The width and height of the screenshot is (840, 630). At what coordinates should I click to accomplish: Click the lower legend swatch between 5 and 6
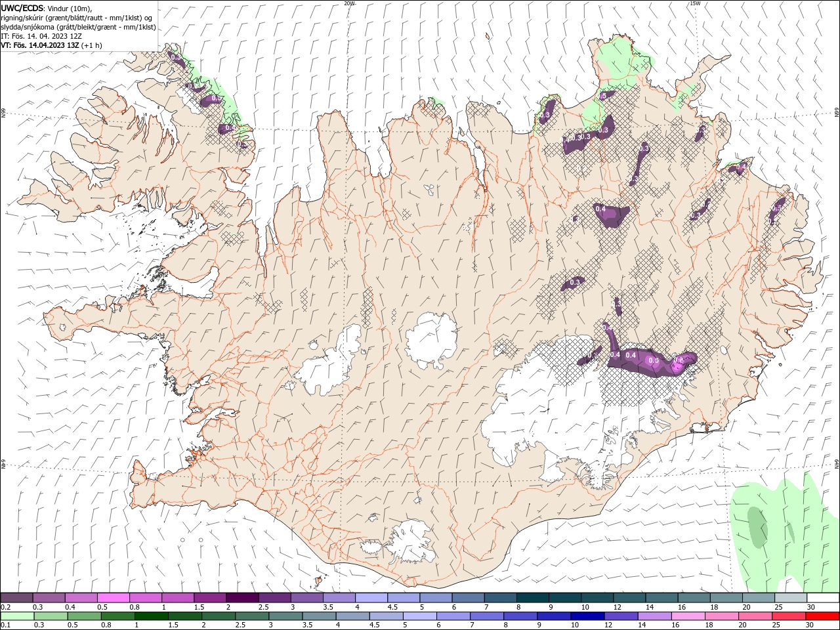coord(419,616)
